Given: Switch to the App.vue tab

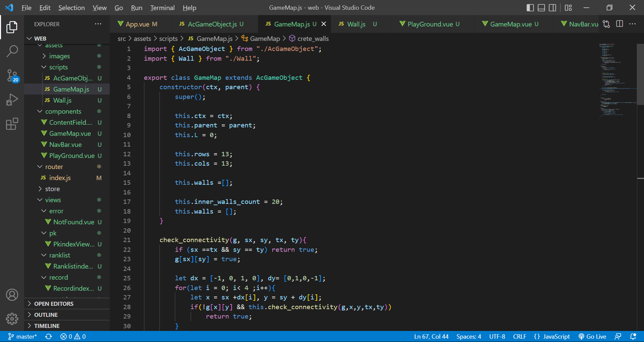Looking at the screenshot, I should tap(141, 24).
